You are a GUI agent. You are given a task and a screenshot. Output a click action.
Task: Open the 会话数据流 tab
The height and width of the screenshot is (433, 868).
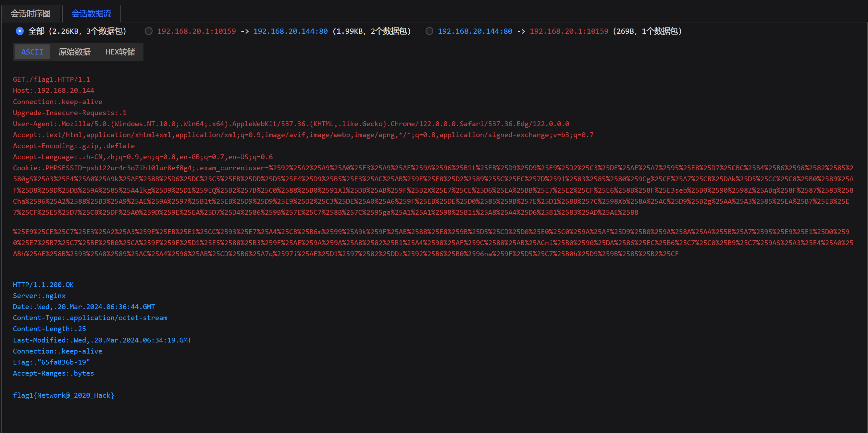tap(91, 14)
